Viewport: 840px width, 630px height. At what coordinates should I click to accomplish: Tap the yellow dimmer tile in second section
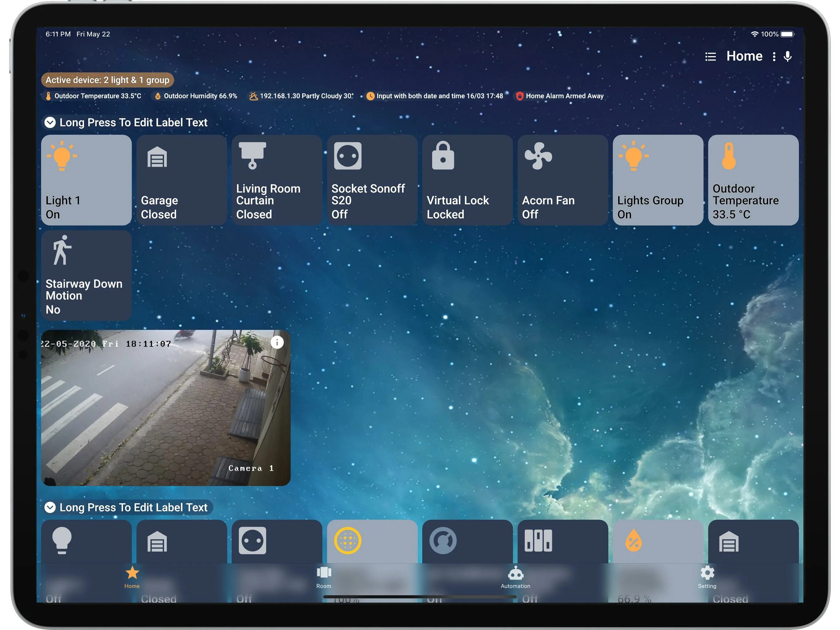(372, 541)
